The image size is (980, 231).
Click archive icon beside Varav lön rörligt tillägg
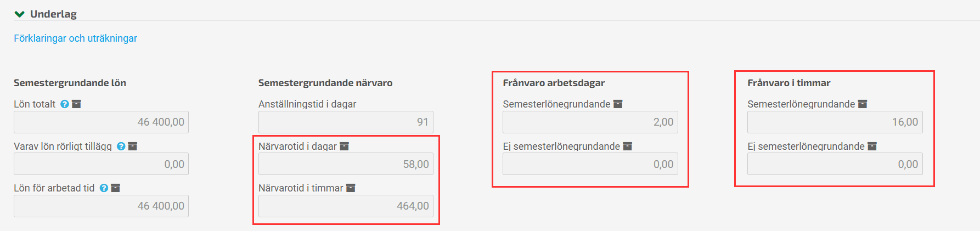point(133,147)
